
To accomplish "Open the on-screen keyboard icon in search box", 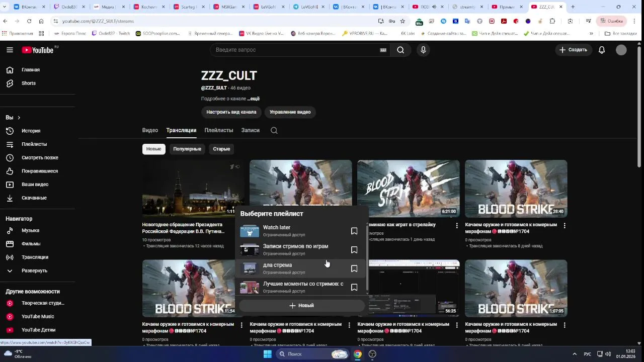I will (383, 50).
